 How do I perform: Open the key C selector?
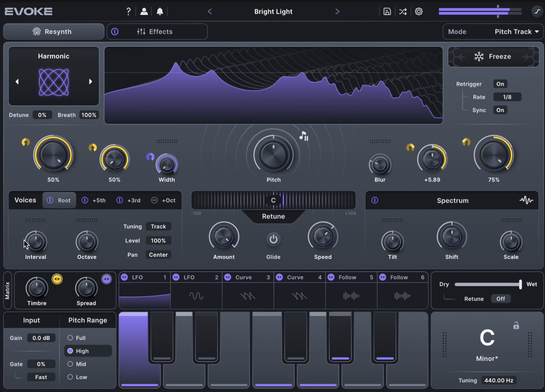point(487,338)
